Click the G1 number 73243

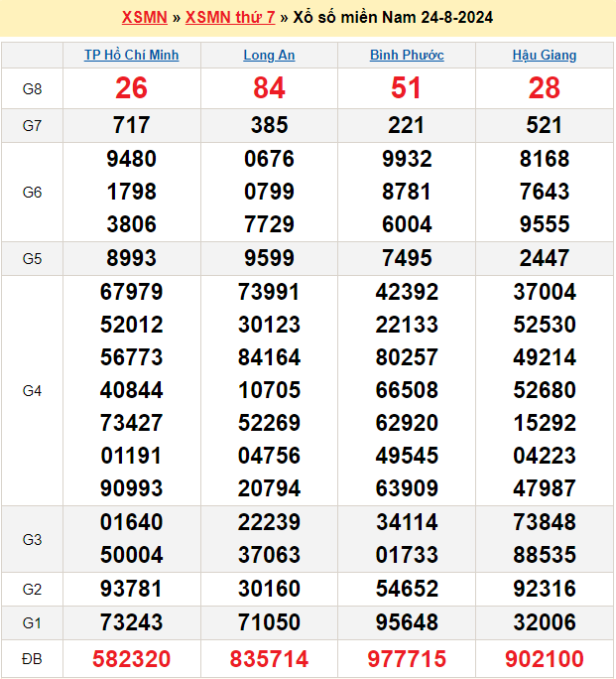[132, 622]
